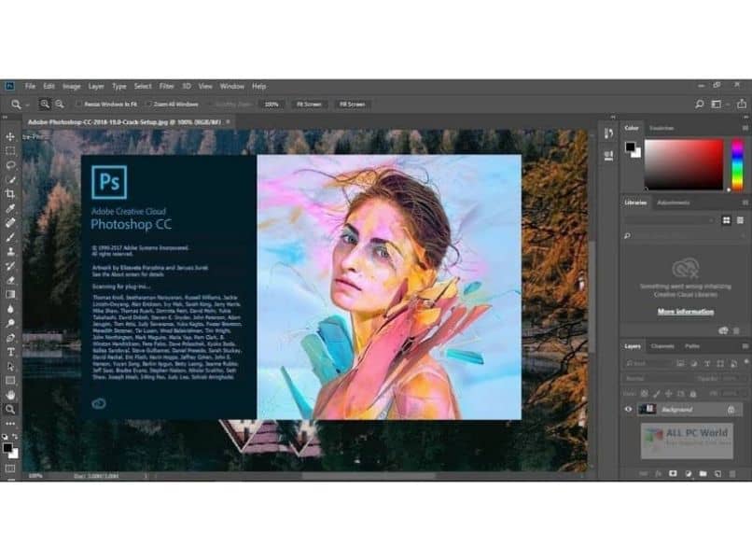The image size is (752, 560).
Task: Select the Rectangle shape tool
Action: 10,381
